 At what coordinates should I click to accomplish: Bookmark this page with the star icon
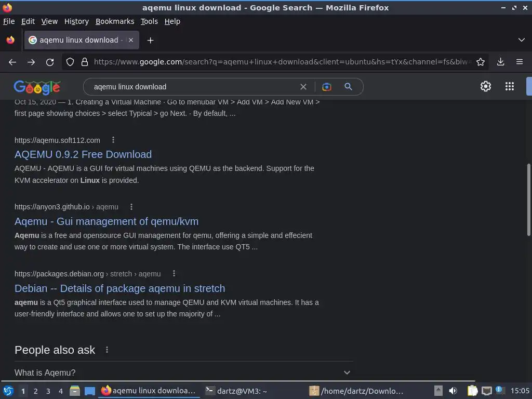480,62
